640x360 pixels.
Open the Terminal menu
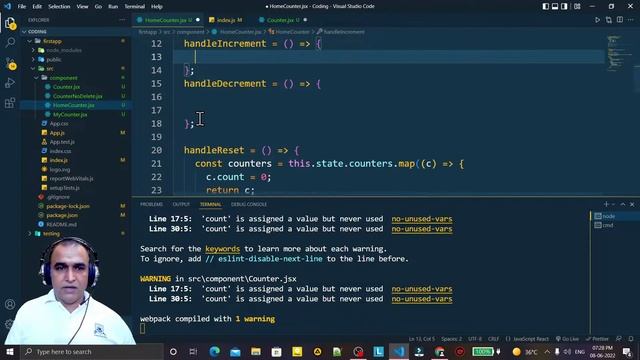135,7
